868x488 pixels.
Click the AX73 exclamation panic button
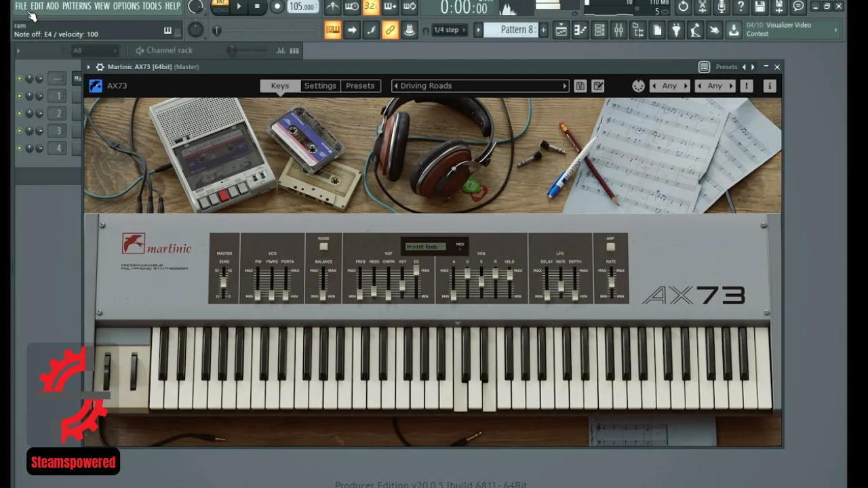[x=747, y=86]
